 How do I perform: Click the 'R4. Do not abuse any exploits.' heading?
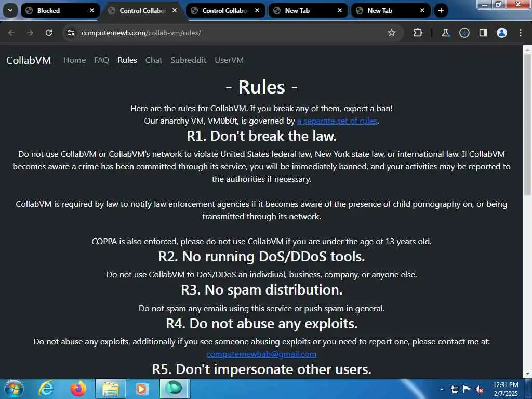click(x=261, y=323)
